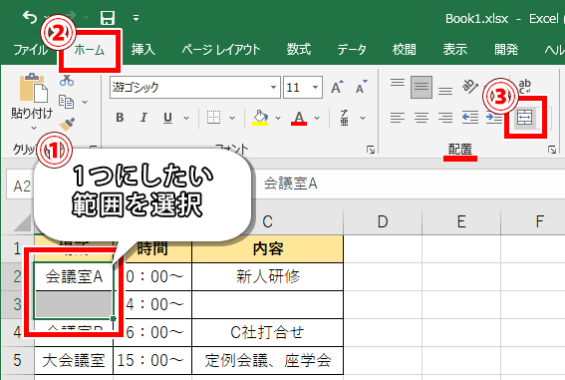Toggle middle vertical align icon
565x380 pixels.
[421, 87]
